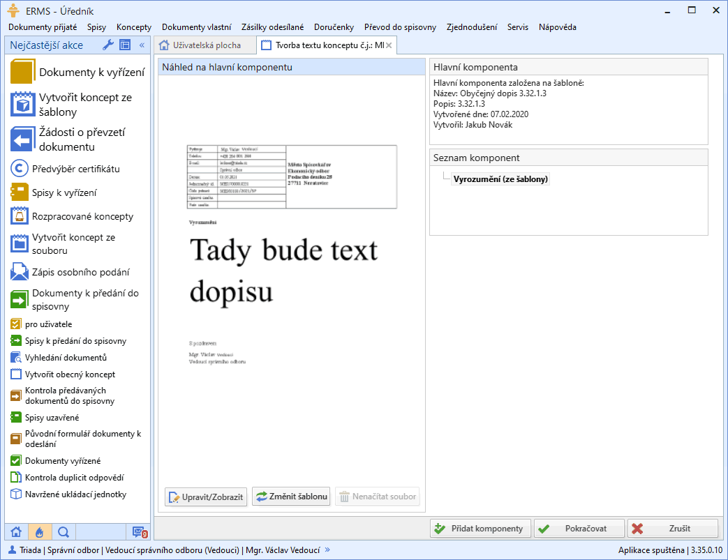
Task: Click the Upravit/Zobrazit button
Action: [206, 497]
